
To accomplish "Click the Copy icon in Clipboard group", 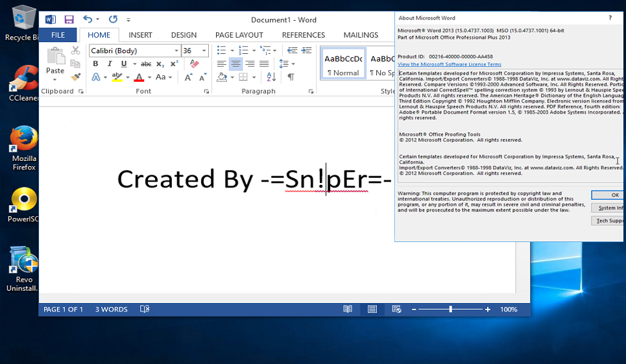I will pos(75,64).
